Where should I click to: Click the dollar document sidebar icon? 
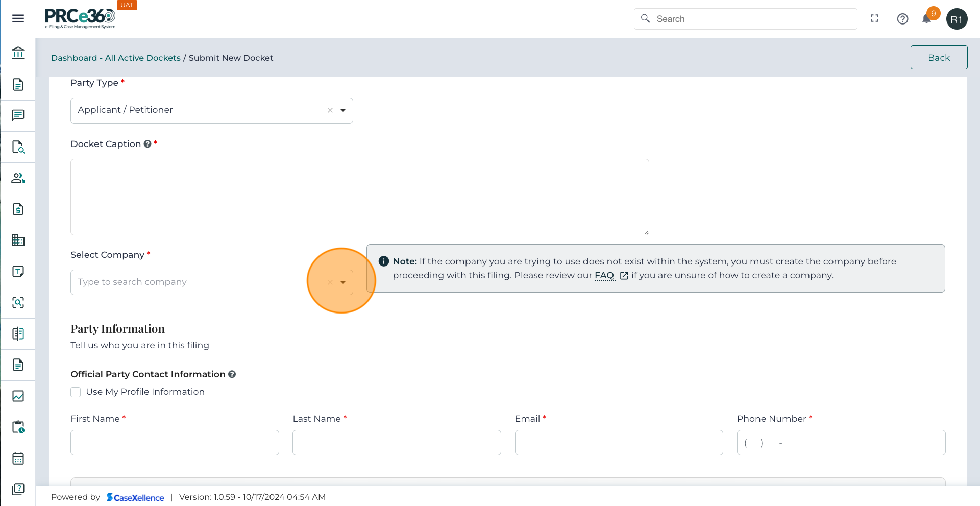(18, 209)
